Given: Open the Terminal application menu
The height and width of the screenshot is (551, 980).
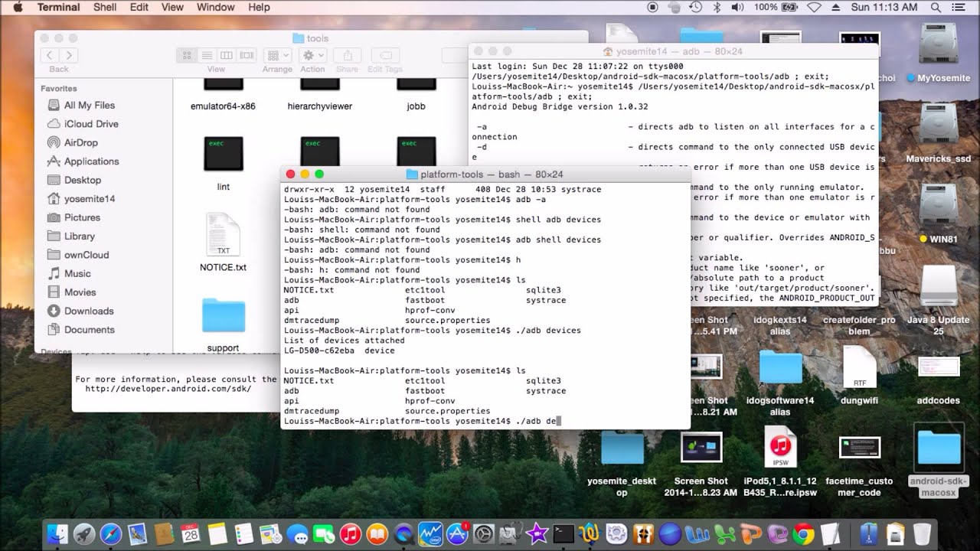Looking at the screenshot, I should click(x=58, y=7).
